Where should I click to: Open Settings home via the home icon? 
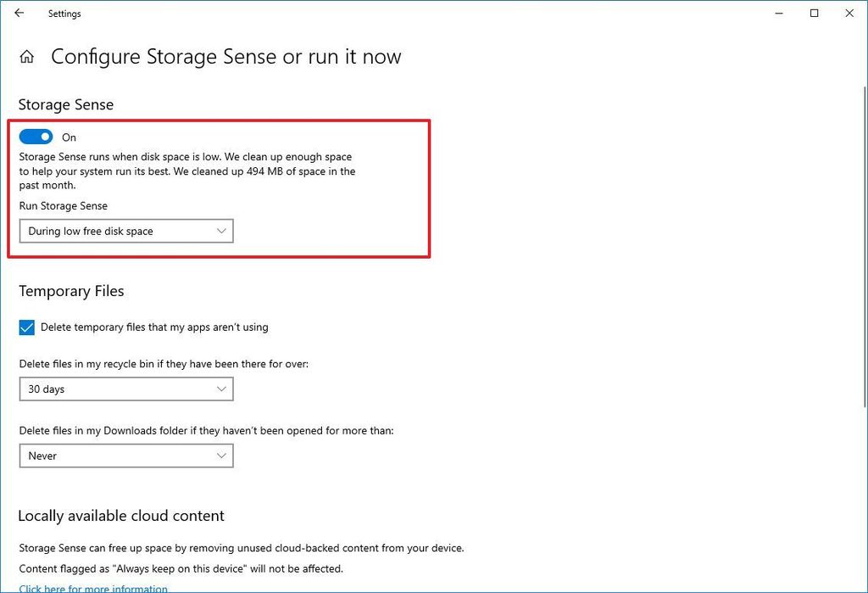pyautogui.click(x=28, y=56)
